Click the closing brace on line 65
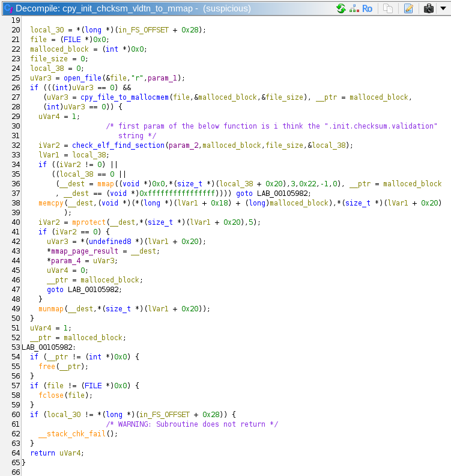Screen dimensions: 451x476 [x=23, y=463]
